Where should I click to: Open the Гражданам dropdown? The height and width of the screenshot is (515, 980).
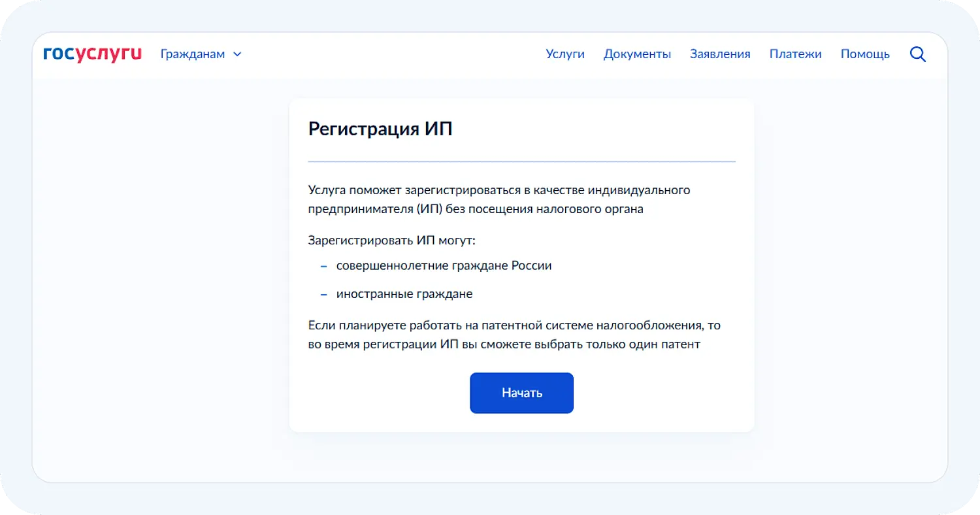pos(191,54)
